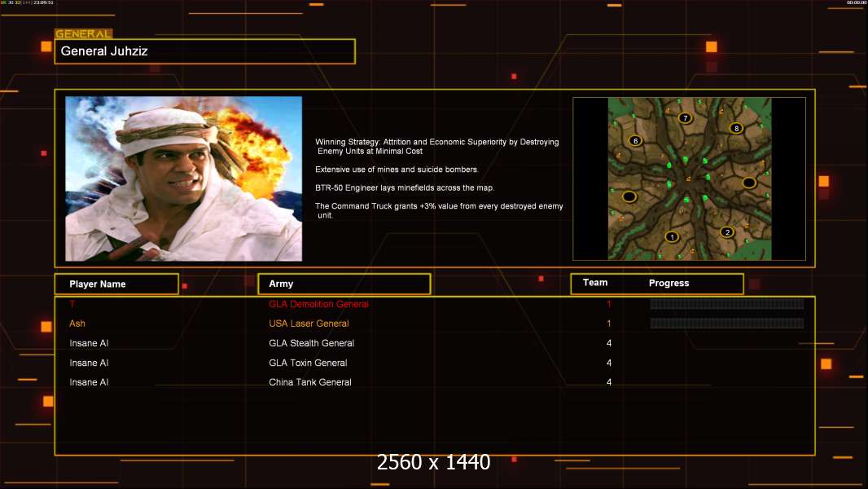868x489 pixels.
Task: Select start position 2 on the minimap
Action: [x=727, y=232]
